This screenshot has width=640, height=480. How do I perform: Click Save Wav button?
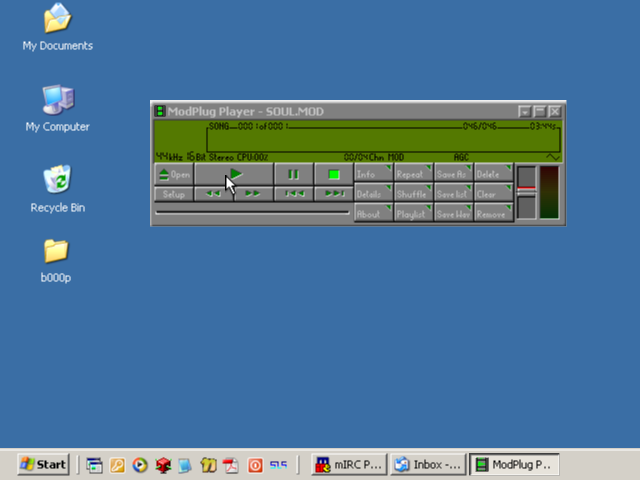(x=453, y=213)
